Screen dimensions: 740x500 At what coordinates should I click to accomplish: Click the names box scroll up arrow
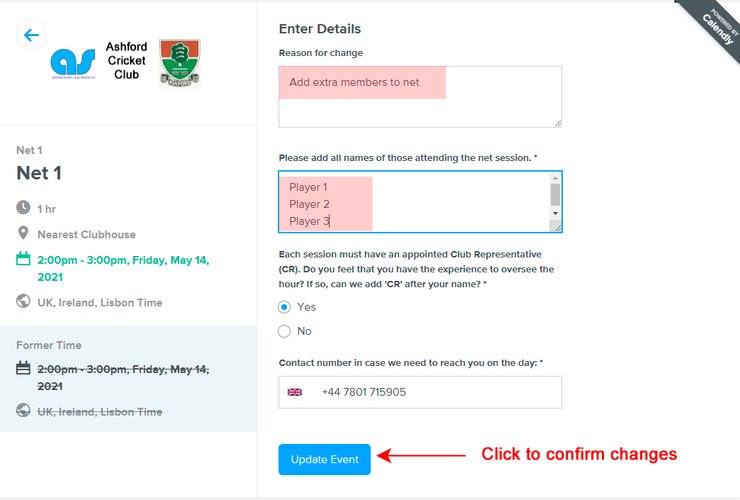(x=555, y=181)
